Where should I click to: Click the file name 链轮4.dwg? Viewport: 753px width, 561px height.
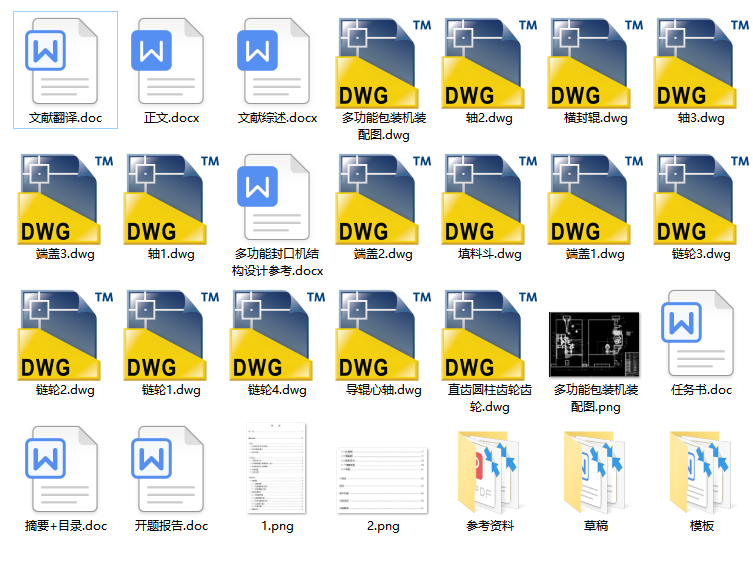pyautogui.click(x=278, y=390)
